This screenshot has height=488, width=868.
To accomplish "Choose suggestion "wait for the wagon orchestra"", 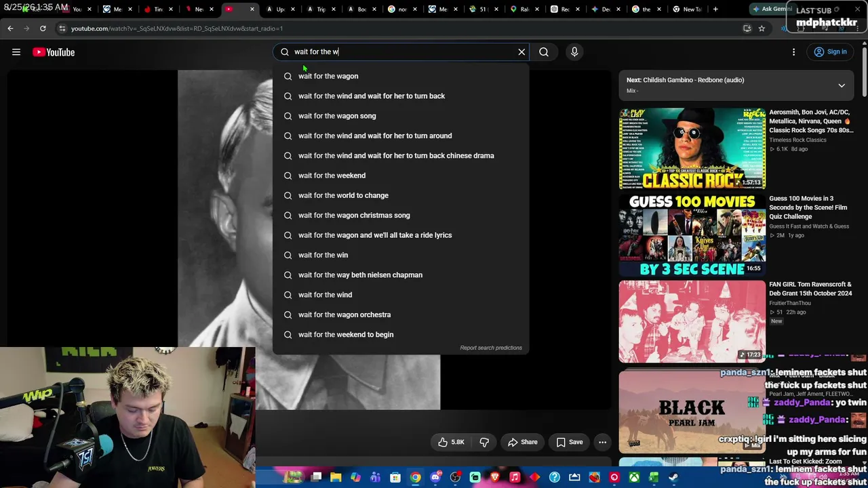I will (x=400, y=314).
